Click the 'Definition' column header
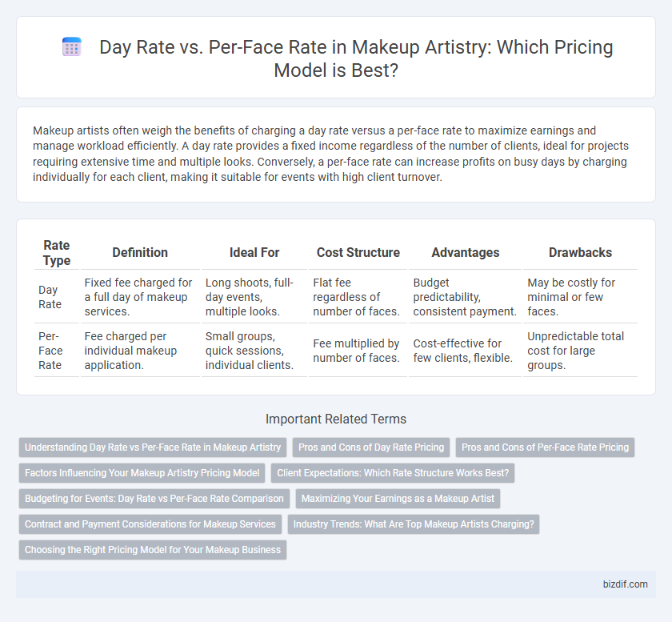 point(140,253)
